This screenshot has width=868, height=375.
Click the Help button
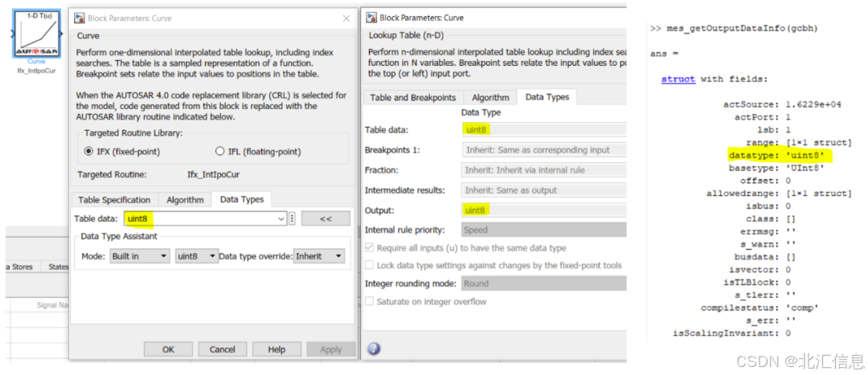click(x=276, y=349)
